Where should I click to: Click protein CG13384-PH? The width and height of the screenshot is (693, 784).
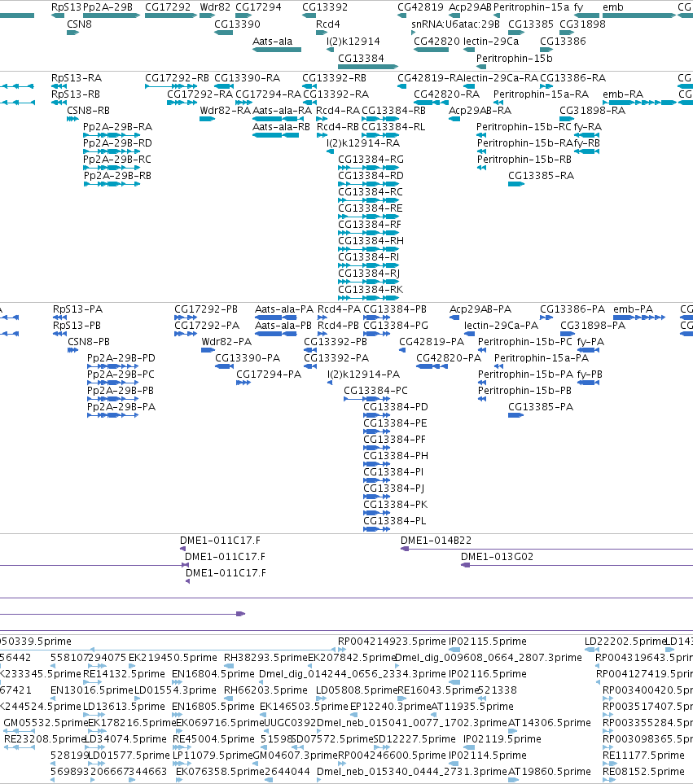[x=396, y=455]
